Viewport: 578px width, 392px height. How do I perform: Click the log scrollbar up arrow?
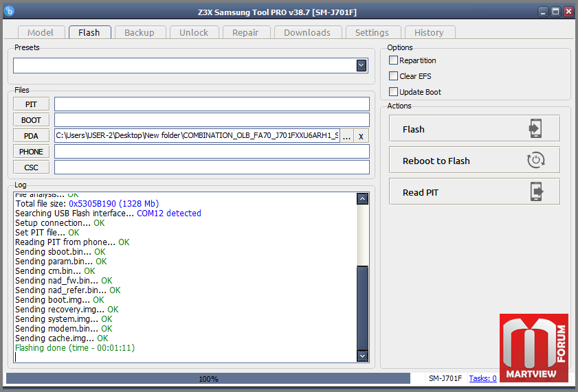pos(363,199)
